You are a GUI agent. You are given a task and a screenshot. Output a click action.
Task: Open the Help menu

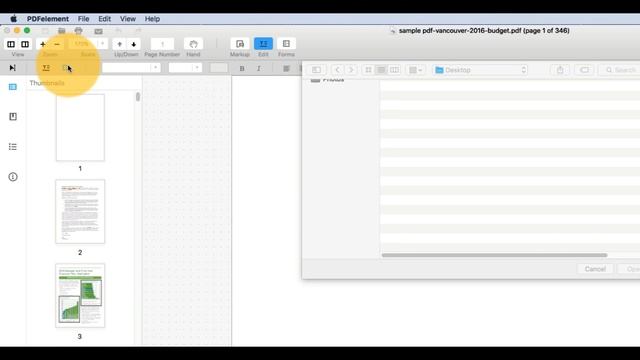[152, 19]
